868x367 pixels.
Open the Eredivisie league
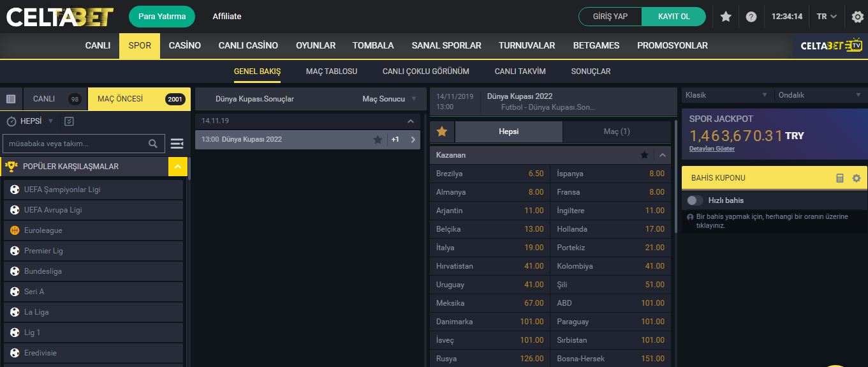pyautogui.click(x=94, y=353)
